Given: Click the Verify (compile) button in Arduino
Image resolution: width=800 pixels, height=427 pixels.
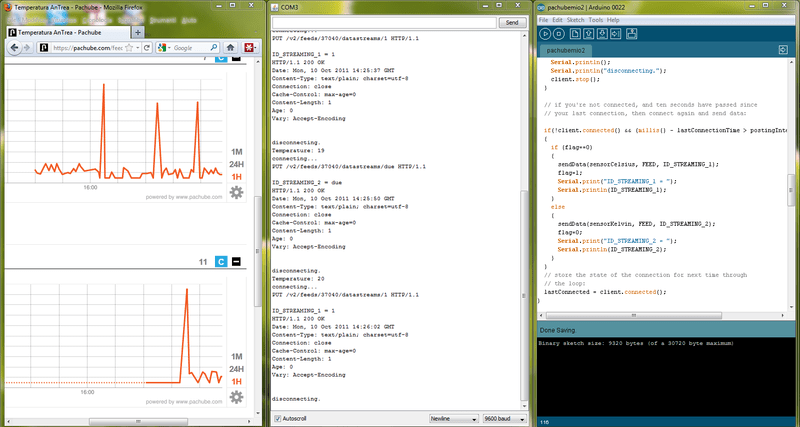Looking at the screenshot, I should (547, 33).
